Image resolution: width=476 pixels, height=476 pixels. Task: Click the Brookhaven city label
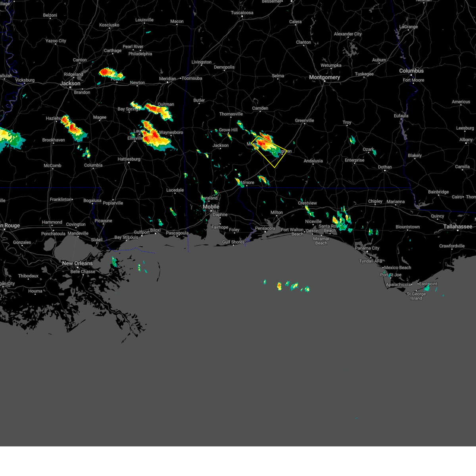click(54, 140)
